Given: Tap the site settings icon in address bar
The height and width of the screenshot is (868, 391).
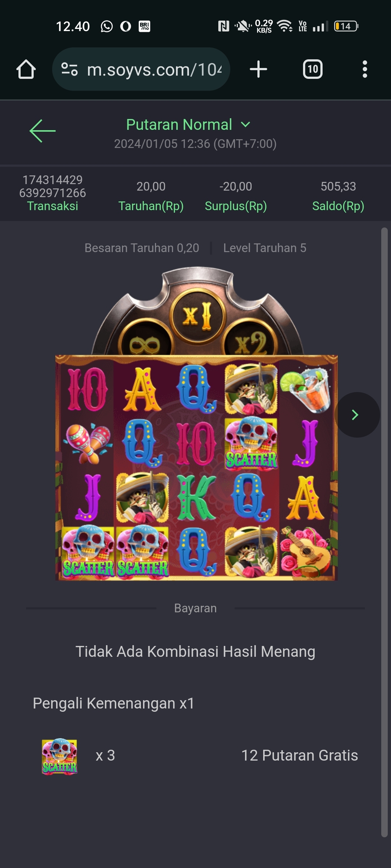Looking at the screenshot, I should [x=70, y=69].
